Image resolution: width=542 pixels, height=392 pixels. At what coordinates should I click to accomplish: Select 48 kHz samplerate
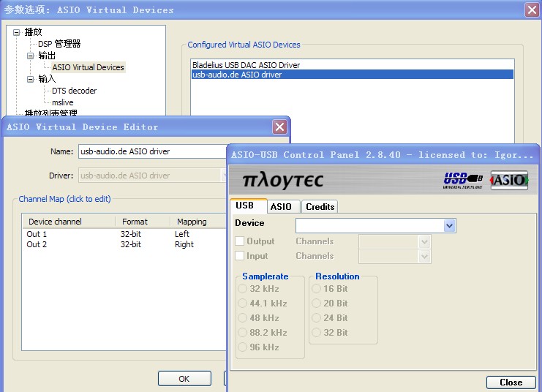coord(242,317)
